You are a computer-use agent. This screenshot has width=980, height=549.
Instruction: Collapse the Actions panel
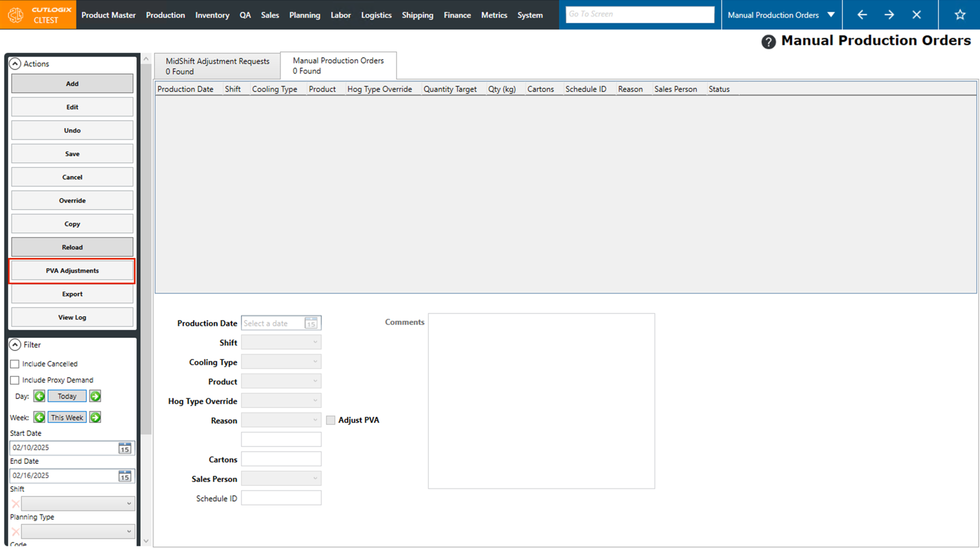coord(15,64)
